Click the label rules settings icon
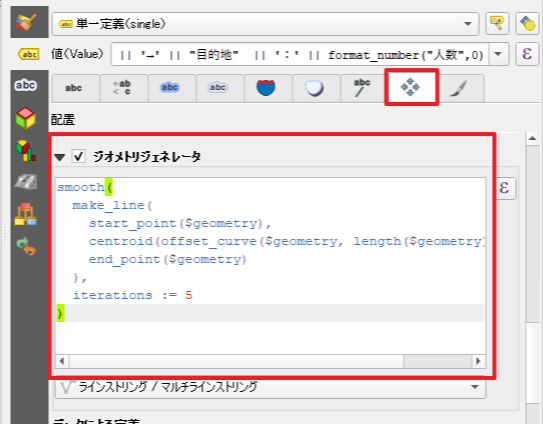The height and width of the screenshot is (424, 543). click(x=497, y=23)
